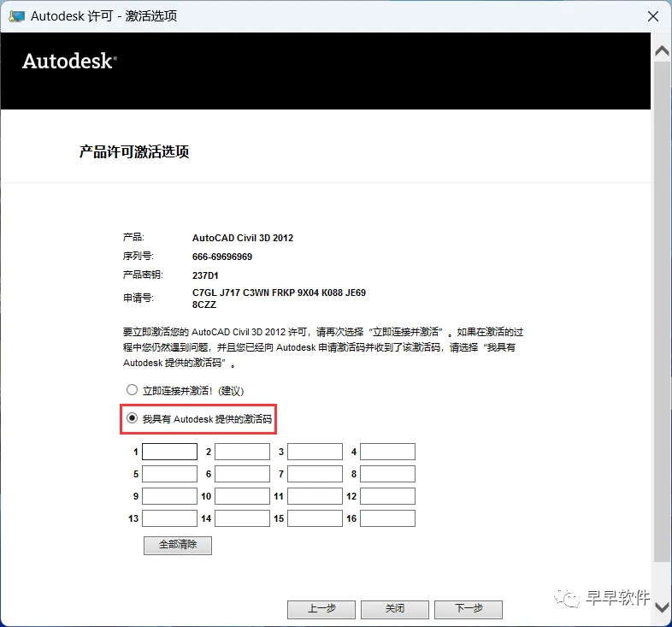The image size is (672, 627).
Task: Click the Autodesk window title bar icon
Action: click(16, 16)
